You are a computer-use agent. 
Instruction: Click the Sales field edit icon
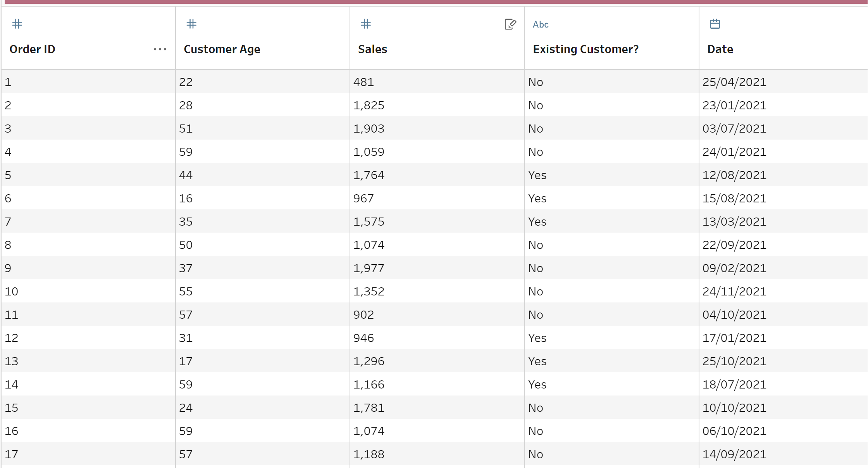point(510,24)
